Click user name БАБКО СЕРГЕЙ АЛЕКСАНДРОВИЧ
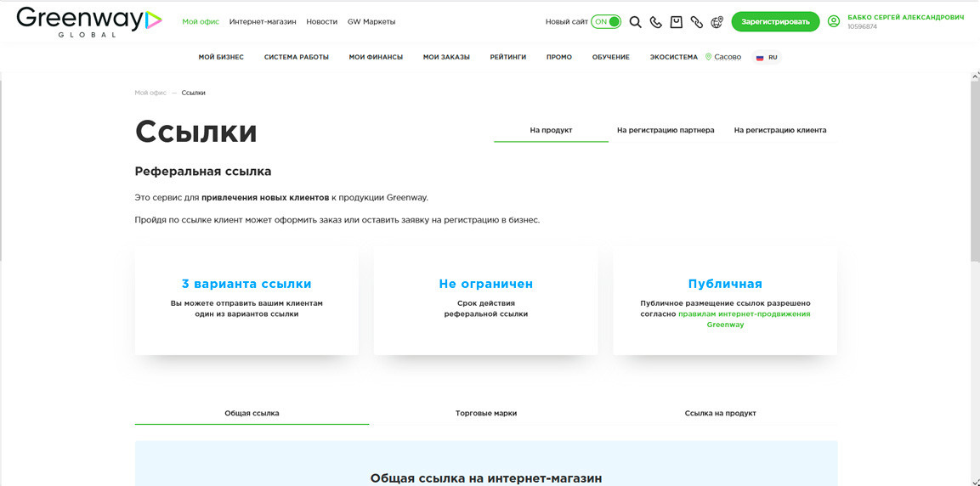Image resolution: width=980 pixels, height=486 pixels. click(x=905, y=18)
